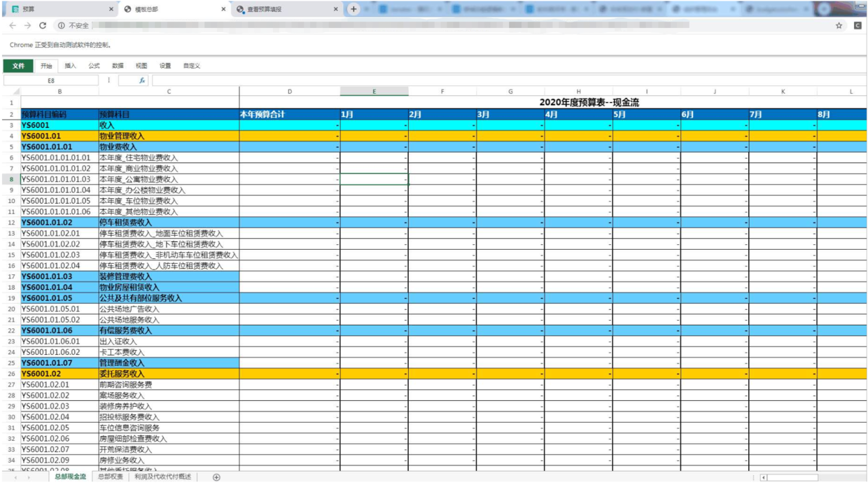Open the 插入 ribbon tab
The image size is (868, 492).
pos(70,66)
